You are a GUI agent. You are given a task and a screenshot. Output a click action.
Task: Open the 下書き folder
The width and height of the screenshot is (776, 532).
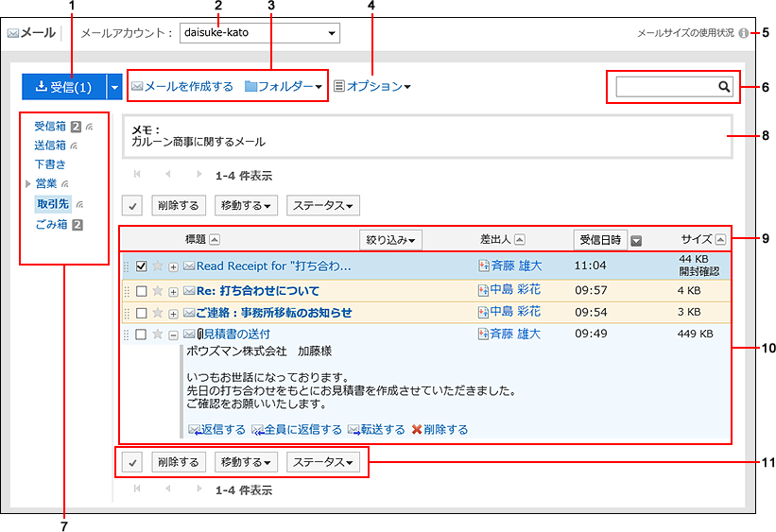pos(50,164)
